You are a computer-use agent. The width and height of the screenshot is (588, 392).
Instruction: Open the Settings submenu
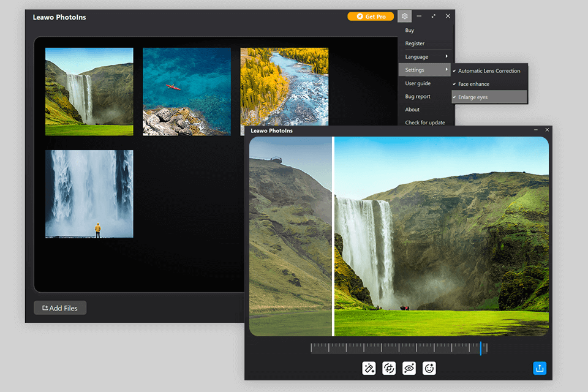click(415, 69)
